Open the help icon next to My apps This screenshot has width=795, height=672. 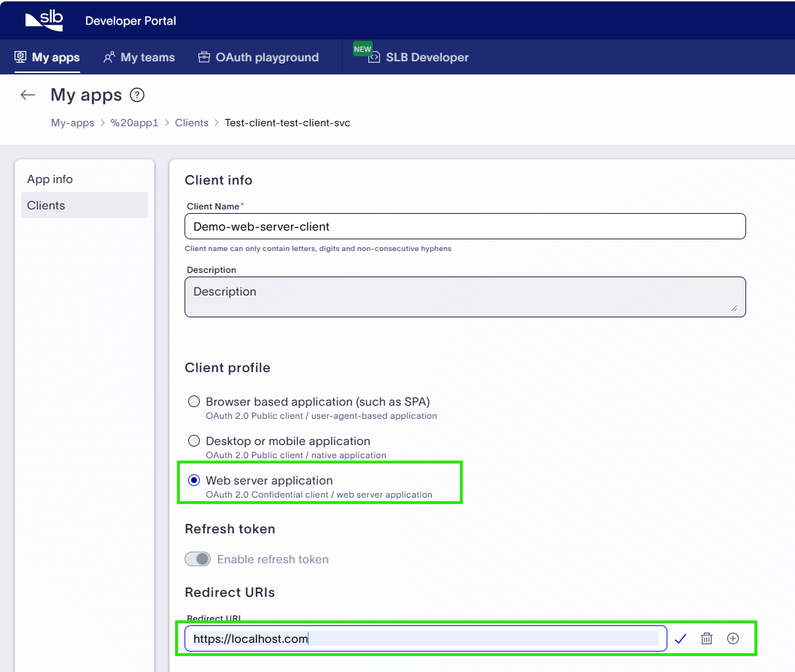click(x=137, y=95)
